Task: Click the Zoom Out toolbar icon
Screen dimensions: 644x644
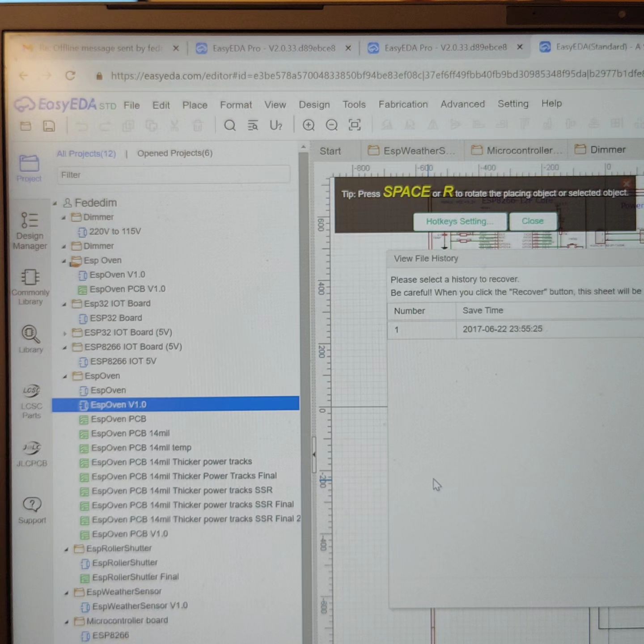Action: point(332,125)
